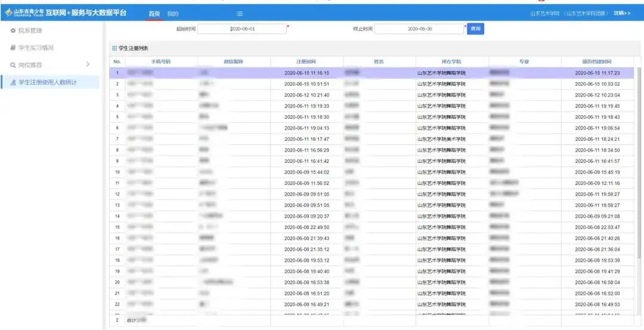The image size is (644, 330).
Task: Switch to the 我的 tab
Action: 172,13
